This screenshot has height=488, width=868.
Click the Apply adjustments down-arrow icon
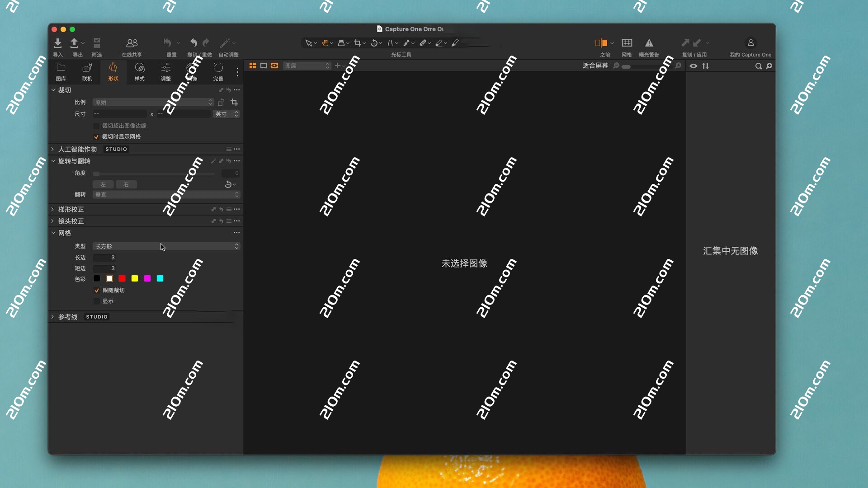pos(697,42)
